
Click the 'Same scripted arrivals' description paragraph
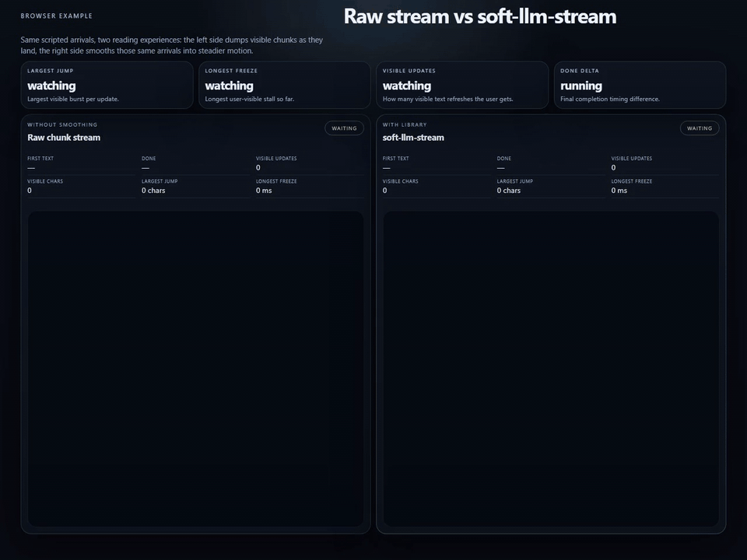(171, 45)
